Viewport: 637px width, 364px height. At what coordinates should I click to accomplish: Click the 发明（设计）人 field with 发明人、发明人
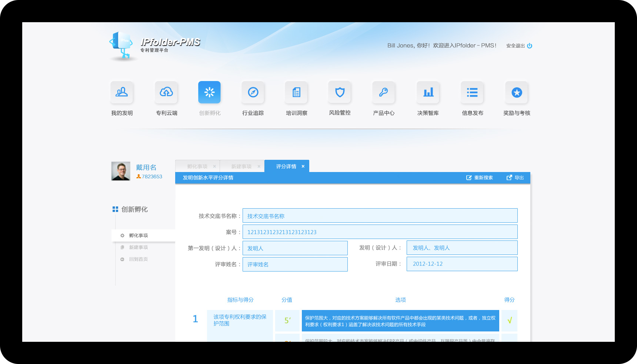(x=462, y=248)
